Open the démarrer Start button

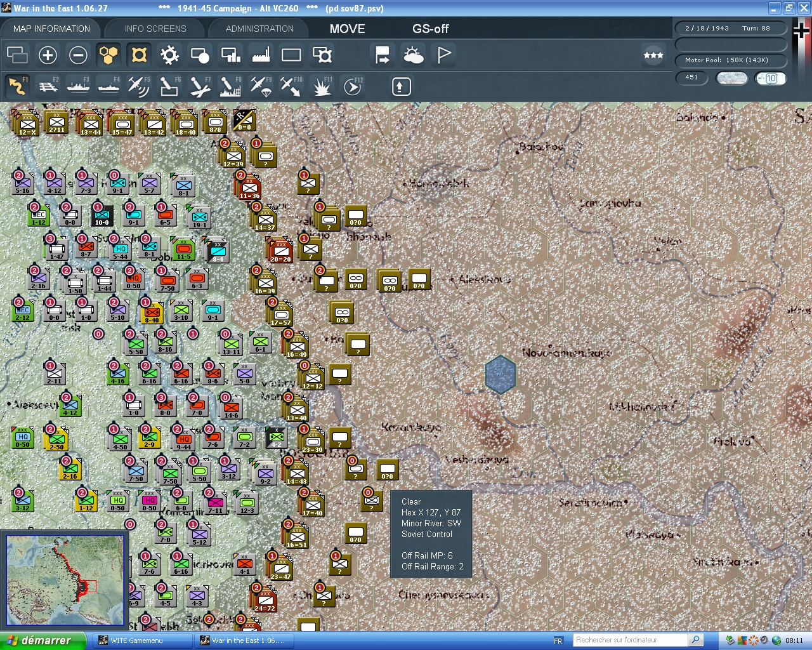pyautogui.click(x=43, y=640)
